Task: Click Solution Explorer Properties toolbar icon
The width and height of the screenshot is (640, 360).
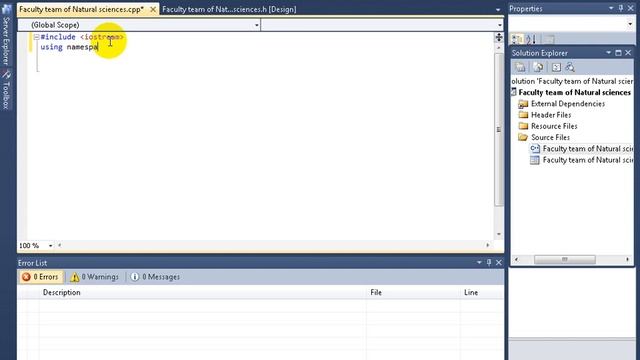Action: point(520,67)
